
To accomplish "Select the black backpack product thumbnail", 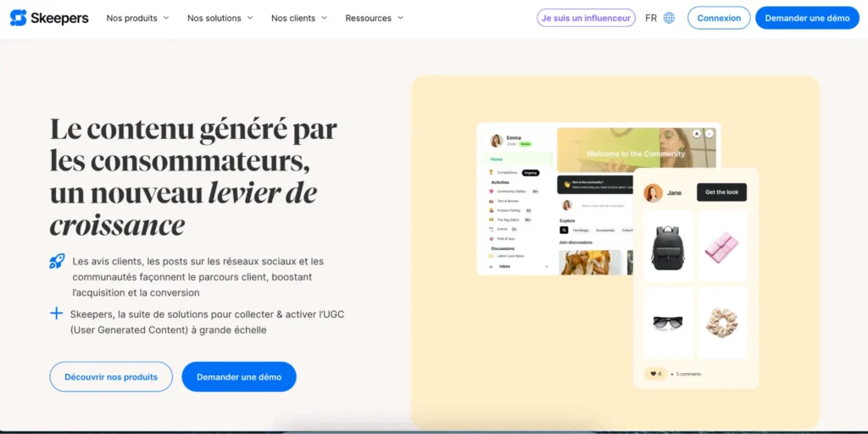I will [668, 246].
